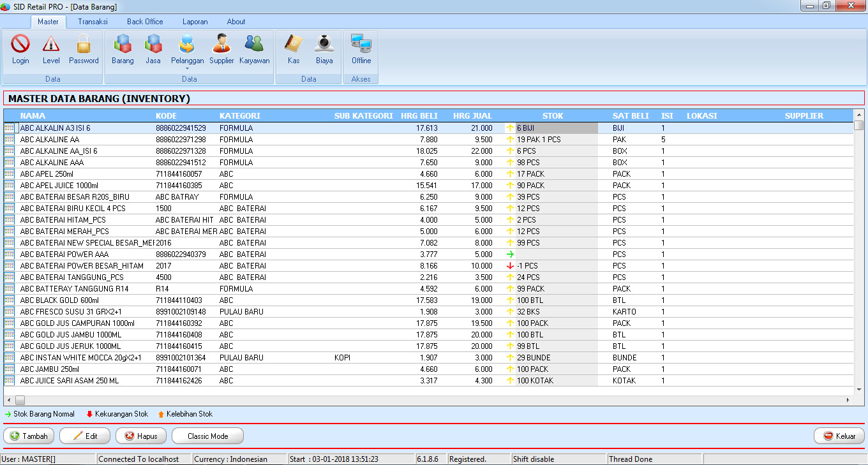The width and height of the screenshot is (868, 465).
Task: Toggle the Offline access icon
Action: pyautogui.click(x=361, y=48)
